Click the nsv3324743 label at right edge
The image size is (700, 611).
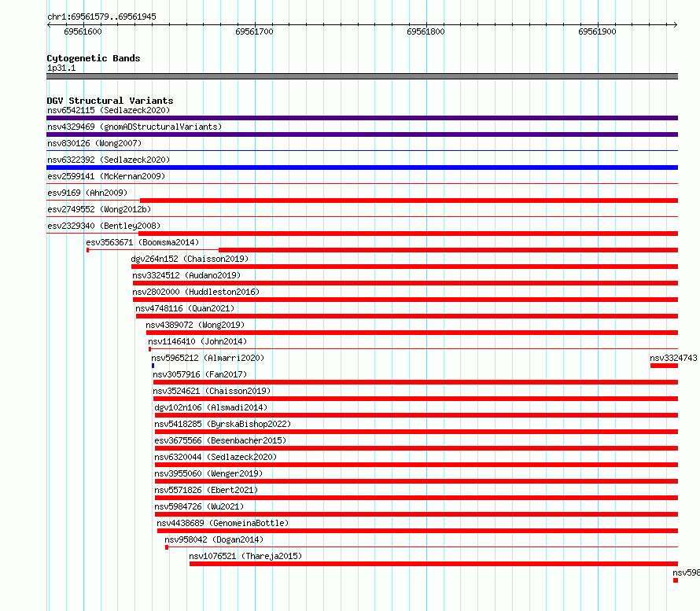673,358
